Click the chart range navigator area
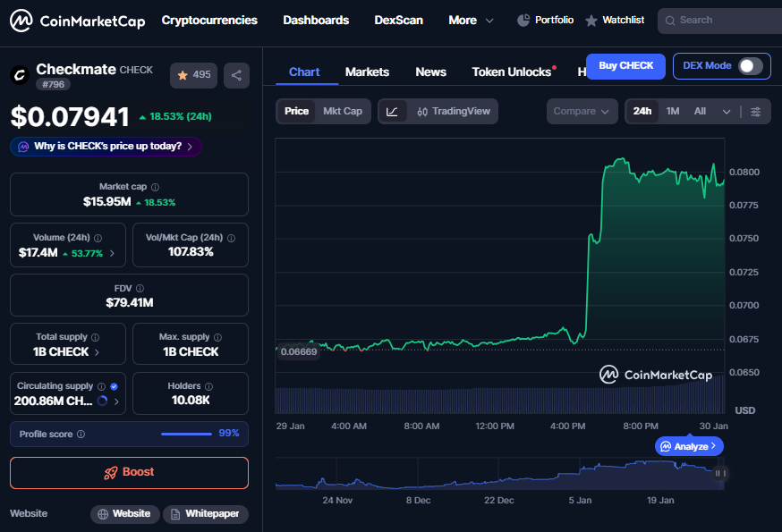 point(499,474)
